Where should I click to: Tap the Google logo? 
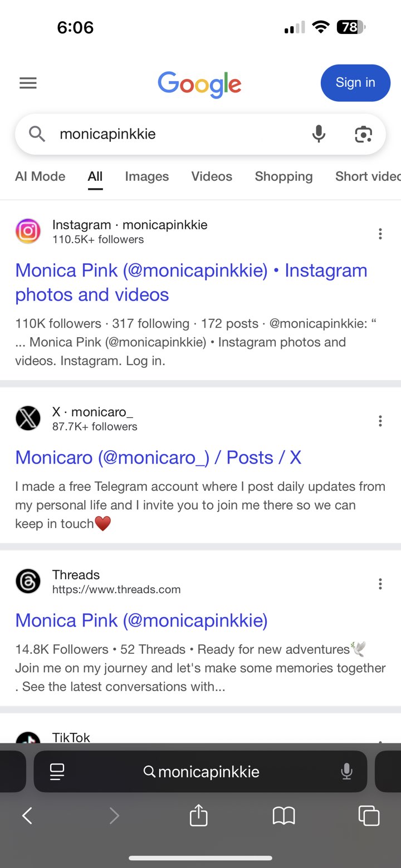[x=199, y=84]
